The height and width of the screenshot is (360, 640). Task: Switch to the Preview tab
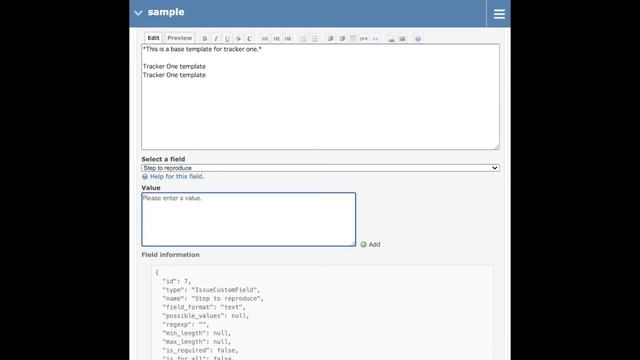point(180,38)
